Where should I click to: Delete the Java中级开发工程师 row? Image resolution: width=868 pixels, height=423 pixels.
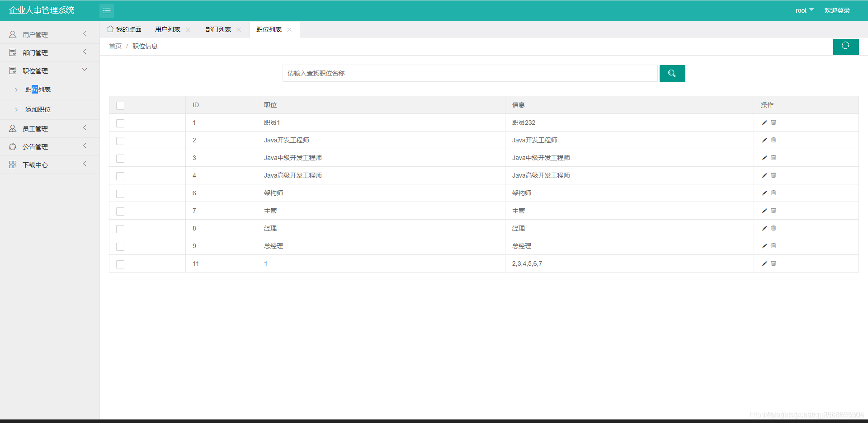coord(774,158)
